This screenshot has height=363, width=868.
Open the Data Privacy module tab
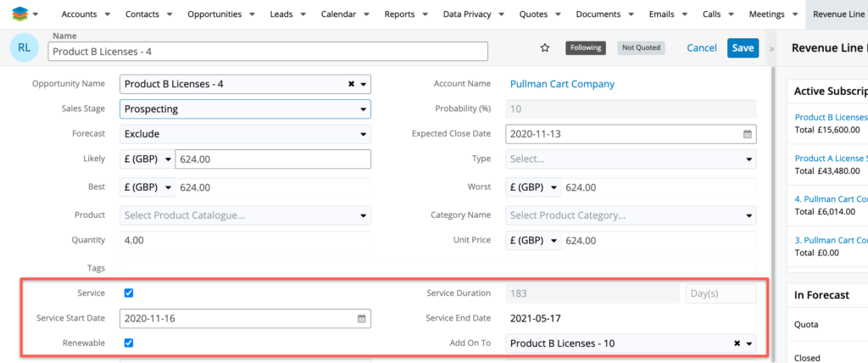[467, 14]
